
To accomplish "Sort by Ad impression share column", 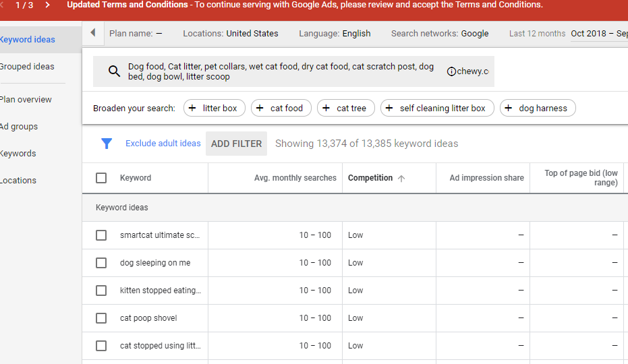I will click(486, 178).
